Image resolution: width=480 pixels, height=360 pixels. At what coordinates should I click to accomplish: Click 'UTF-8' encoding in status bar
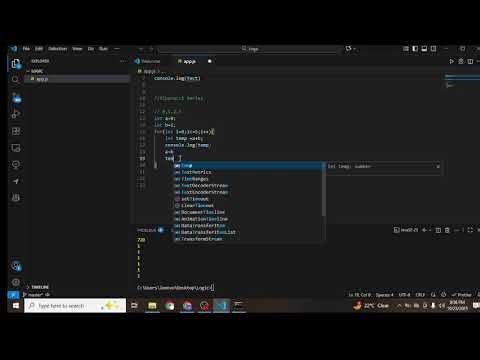click(x=404, y=295)
